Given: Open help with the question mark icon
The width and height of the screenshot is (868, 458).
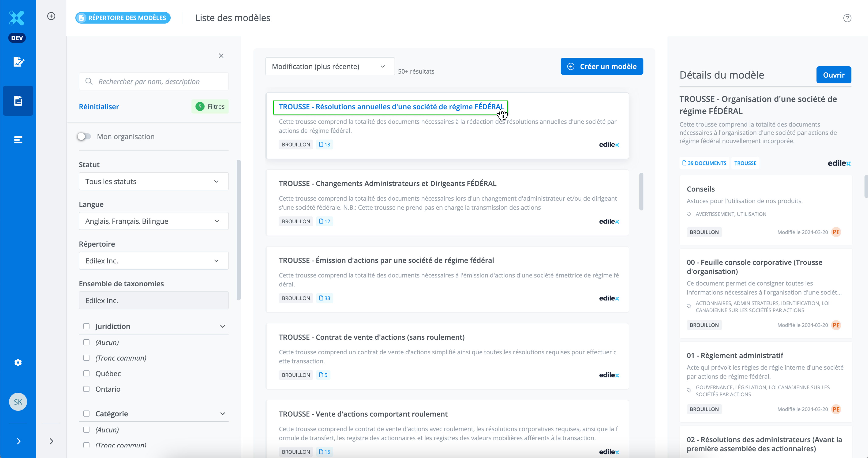Looking at the screenshot, I should [847, 18].
